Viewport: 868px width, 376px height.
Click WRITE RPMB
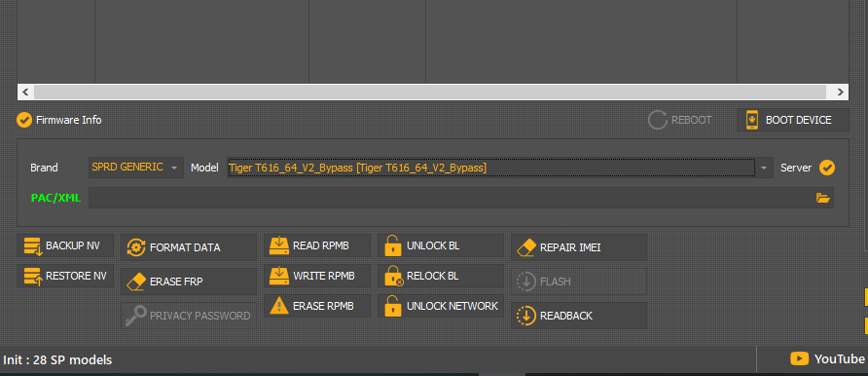pyautogui.click(x=317, y=276)
